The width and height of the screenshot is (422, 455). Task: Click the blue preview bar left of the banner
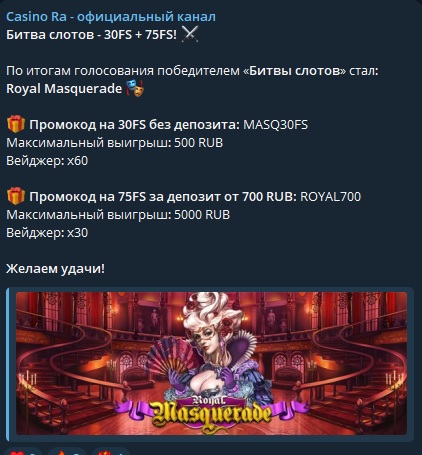pyautogui.click(x=8, y=364)
